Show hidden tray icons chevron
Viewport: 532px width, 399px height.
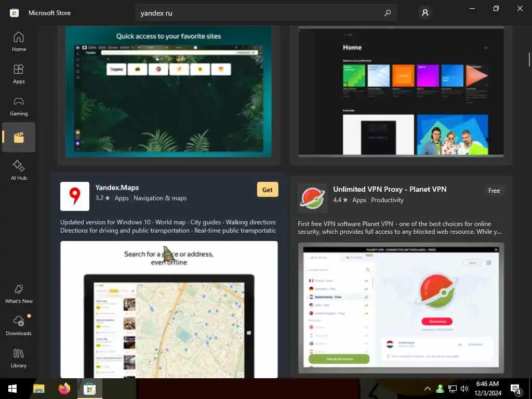[x=428, y=389]
